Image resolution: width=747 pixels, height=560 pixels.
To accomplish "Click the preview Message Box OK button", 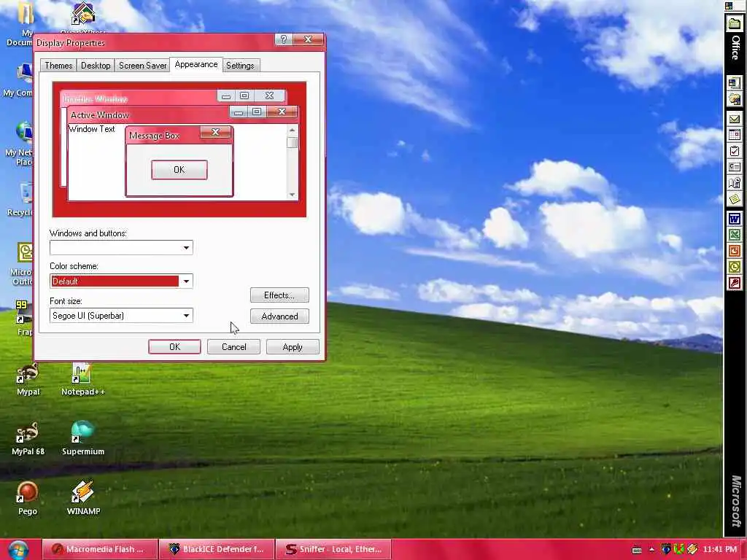I will click(179, 169).
